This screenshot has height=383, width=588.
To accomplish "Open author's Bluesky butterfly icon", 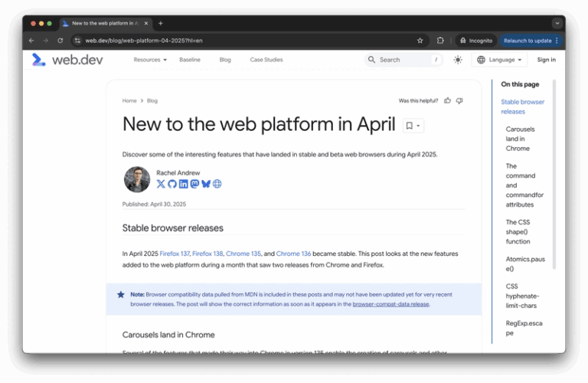I will (x=206, y=184).
